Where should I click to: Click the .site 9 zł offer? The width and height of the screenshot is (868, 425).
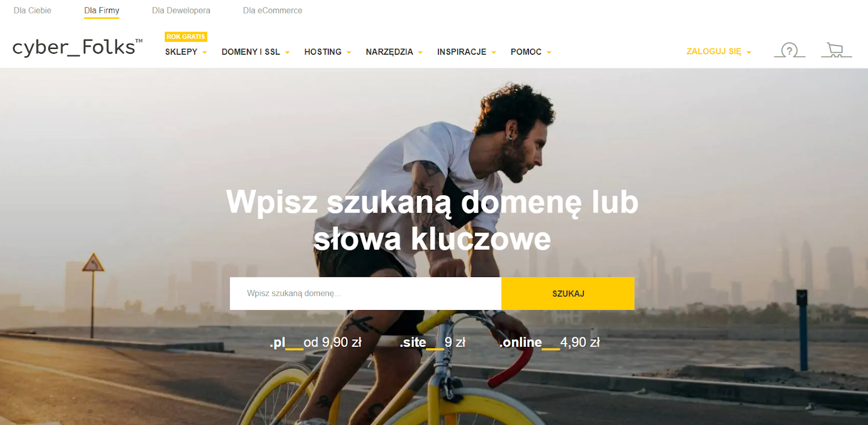433,343
